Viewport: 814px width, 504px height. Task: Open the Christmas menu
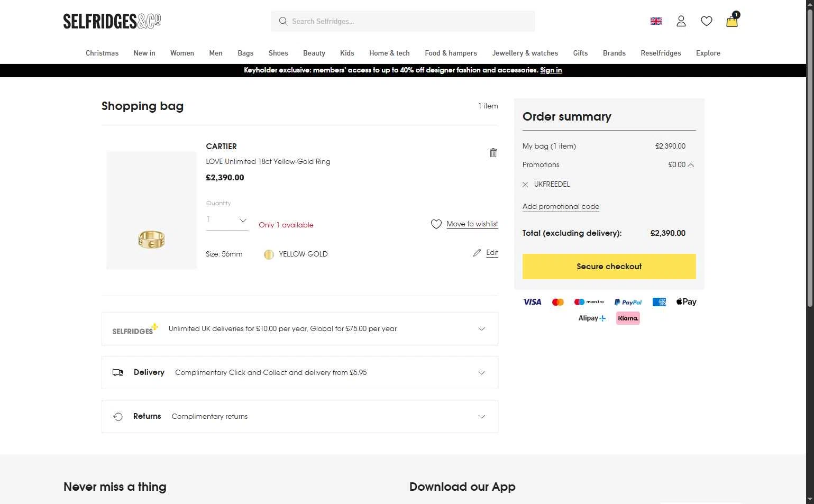click(x=102, y=53)
